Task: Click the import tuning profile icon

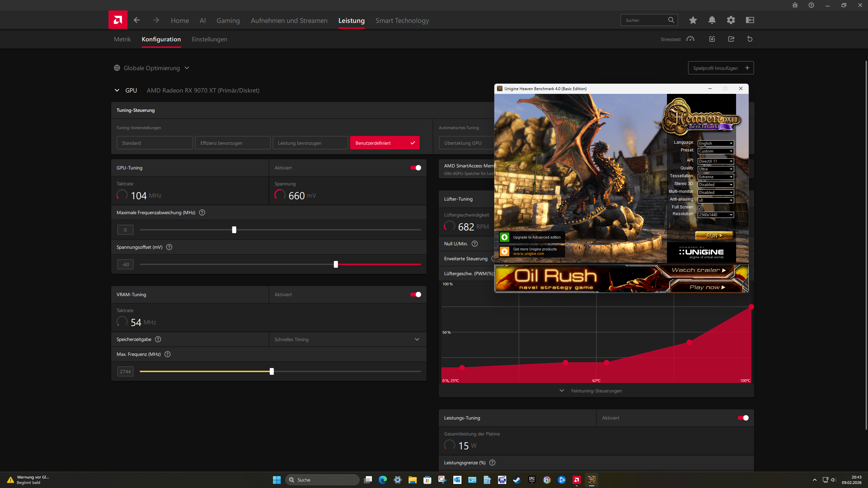Action: [712, 39]
